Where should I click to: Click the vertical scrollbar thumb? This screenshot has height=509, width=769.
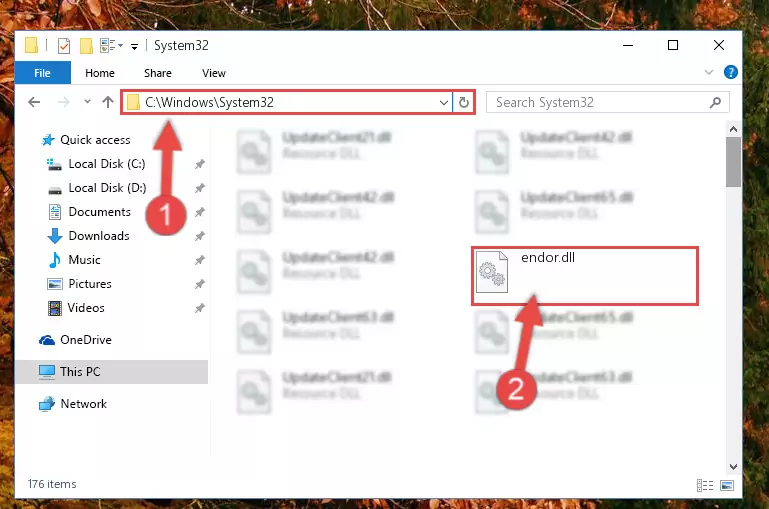[x=733, y=162]
